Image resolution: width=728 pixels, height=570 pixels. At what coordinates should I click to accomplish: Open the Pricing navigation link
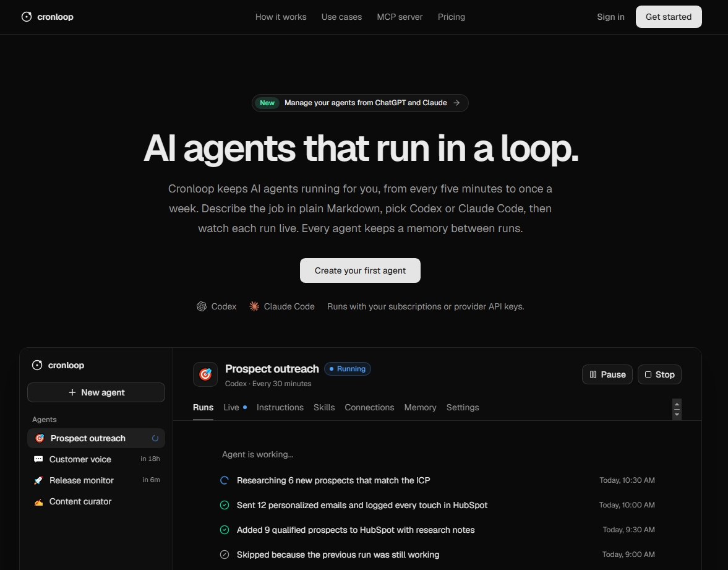tap(452, 17)
